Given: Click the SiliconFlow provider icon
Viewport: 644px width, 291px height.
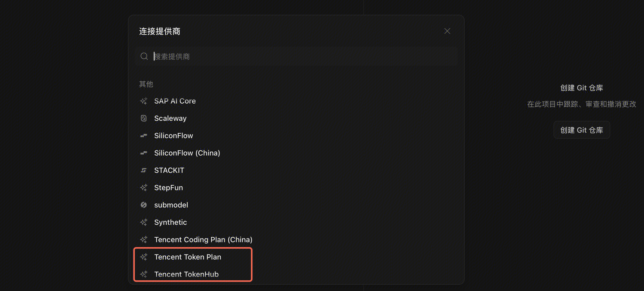Looking at the screenshot, I should 144,136.
